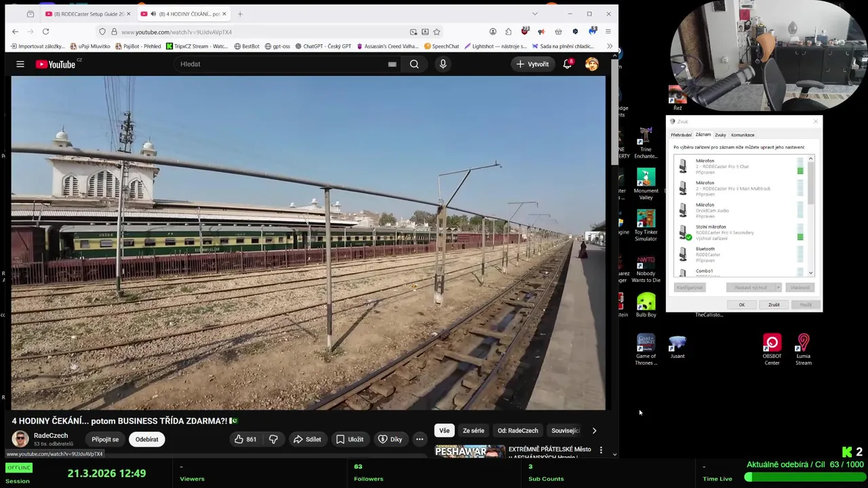Open the browser extensions puzzle icon

[509, 32]
